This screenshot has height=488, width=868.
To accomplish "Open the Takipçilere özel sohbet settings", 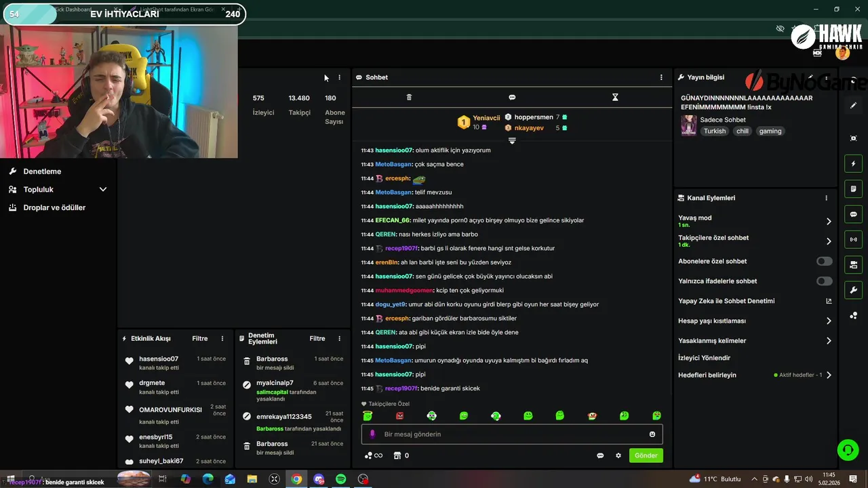I will tap(755, 241).
